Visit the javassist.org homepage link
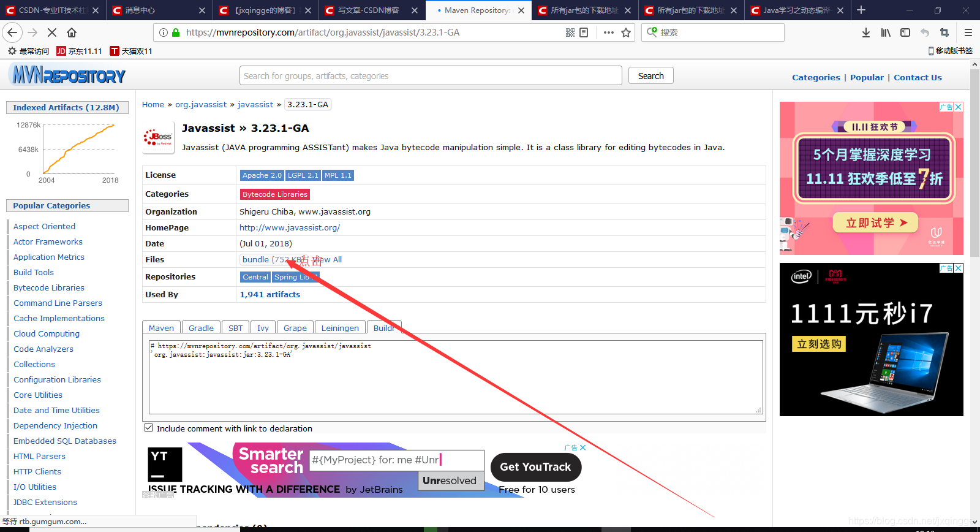980x532 pixels. coord(290,227)
